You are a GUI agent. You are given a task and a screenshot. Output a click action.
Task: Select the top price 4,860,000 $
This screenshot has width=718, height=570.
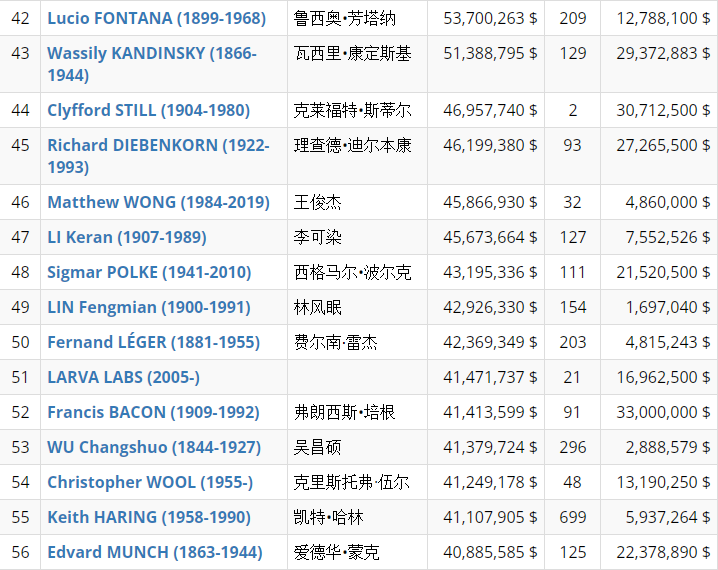(x=668, y=202)
